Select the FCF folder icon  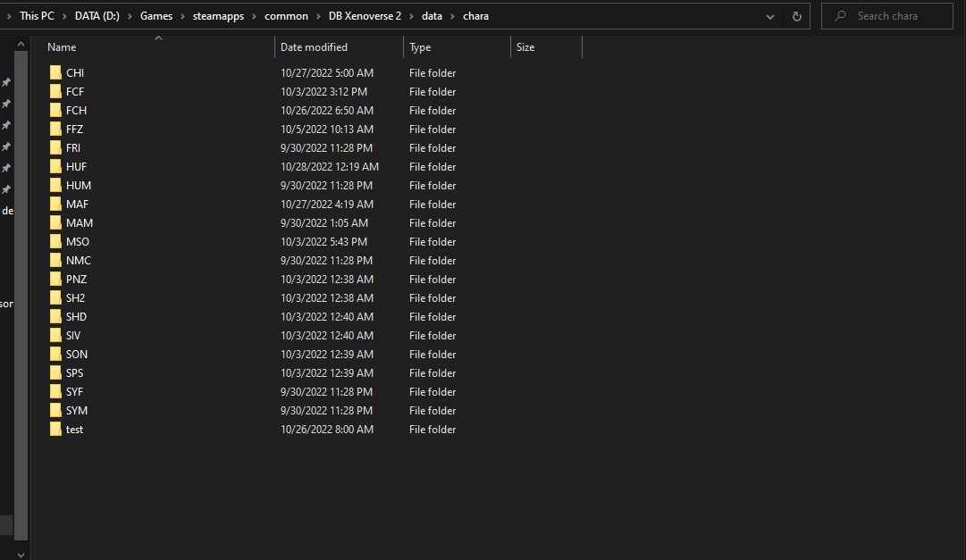point(55,92)
